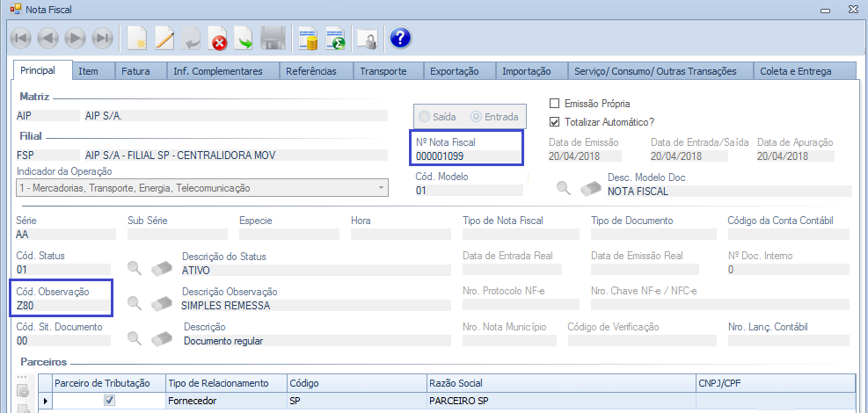
Task: Expand the Indicador da Operação dropdown
Action: pos(381,188)
